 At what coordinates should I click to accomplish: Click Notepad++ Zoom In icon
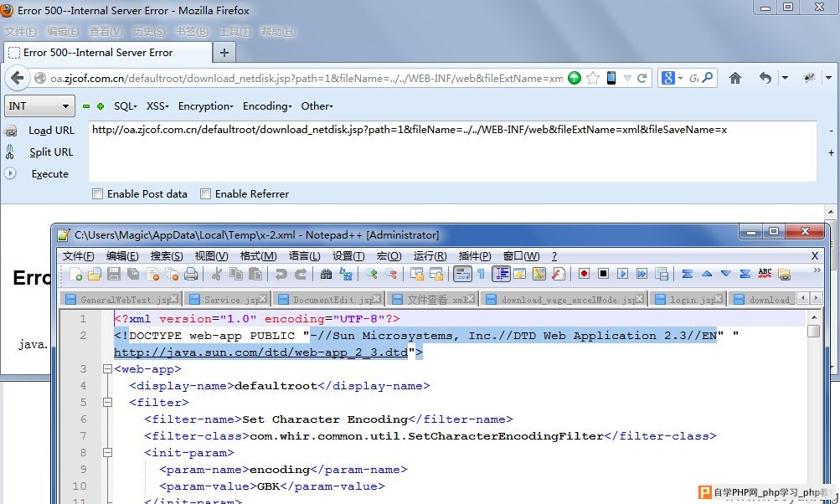coord(371,275)
